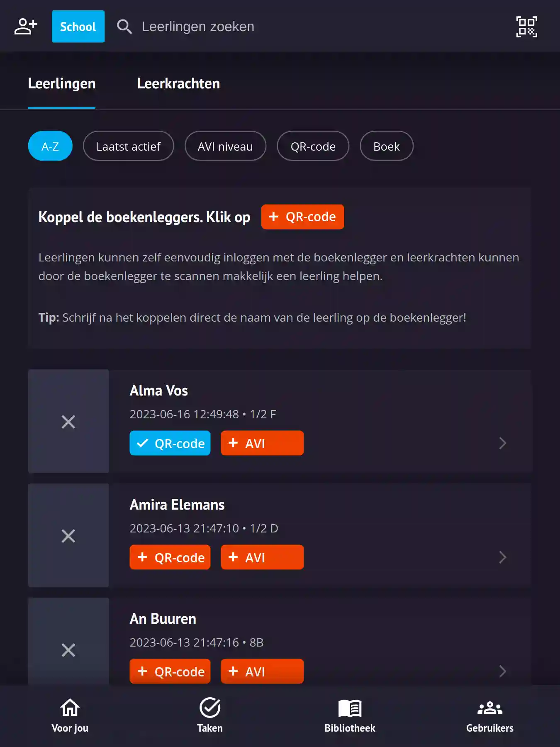560x747 pixels.
Task: Enable the AVI niveau filter
Action: pos(225,146)
